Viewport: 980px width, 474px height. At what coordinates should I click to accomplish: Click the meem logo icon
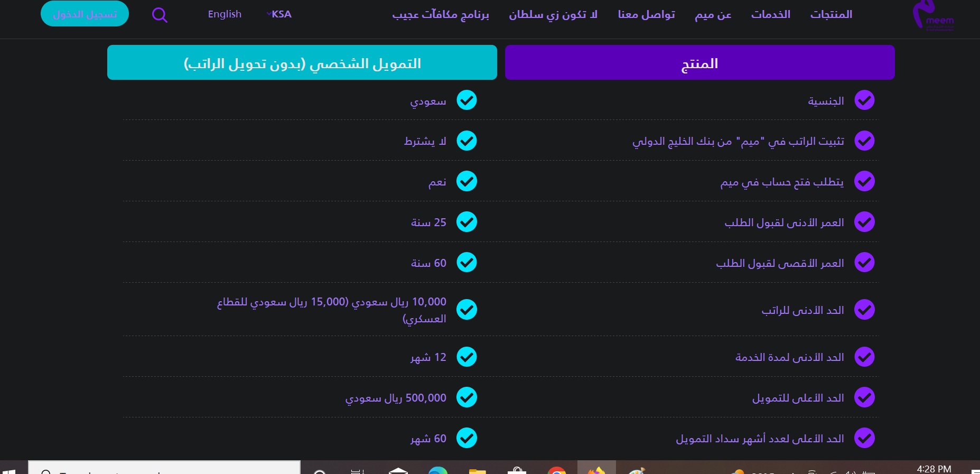tap(933, 15)
